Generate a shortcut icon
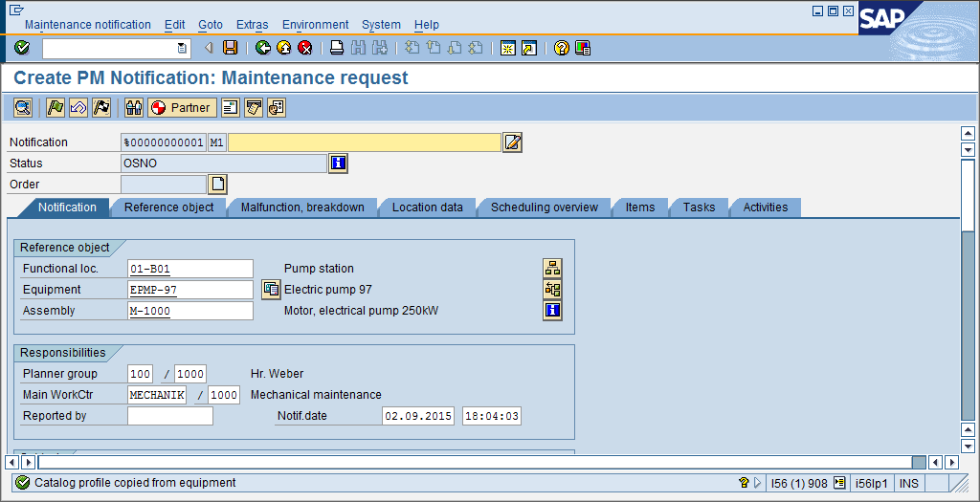The image size is (980, 502). [x=528, y=48]
